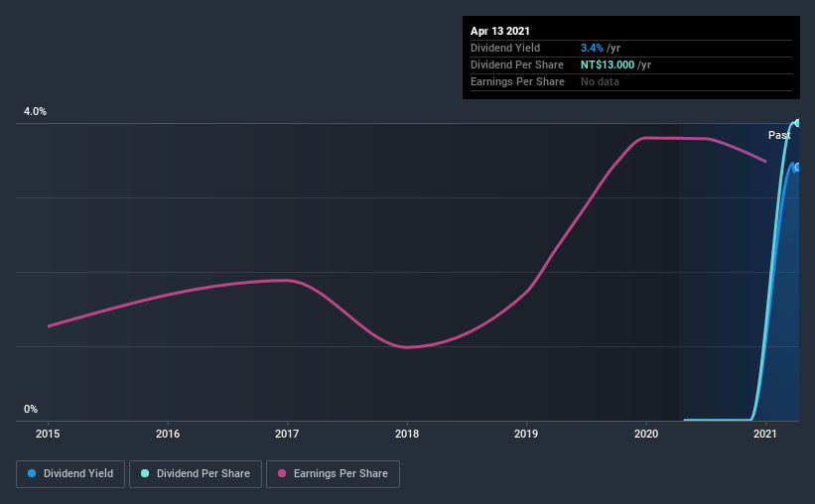The height and width of the screenshot is (504, 815).
Task: Click the 2020 x-axis label
Action: (x=646, y=434)
